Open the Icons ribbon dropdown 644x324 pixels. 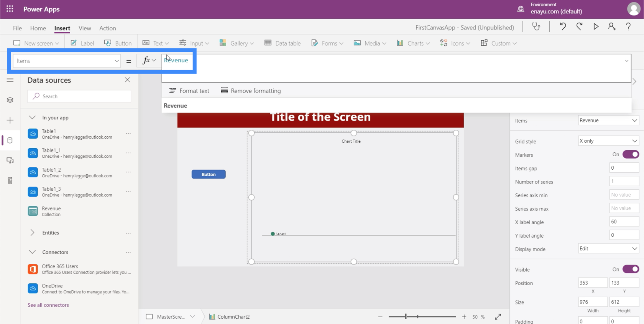pos(455,43)
